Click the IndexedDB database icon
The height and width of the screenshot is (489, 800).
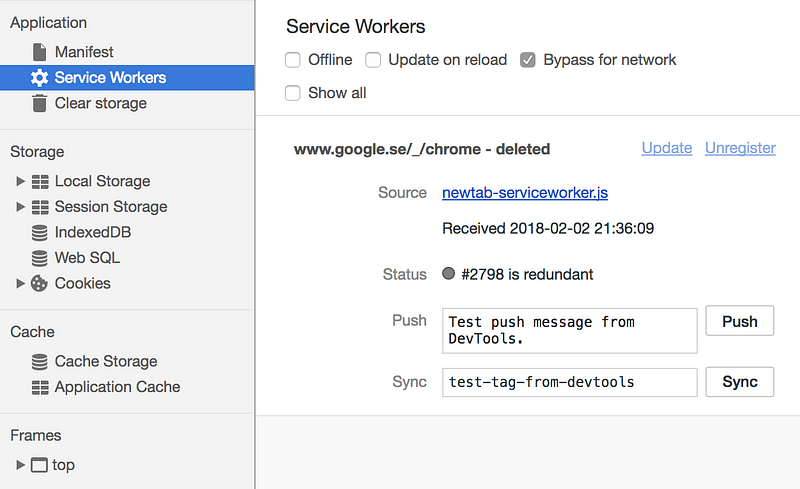tap(39, 232)
